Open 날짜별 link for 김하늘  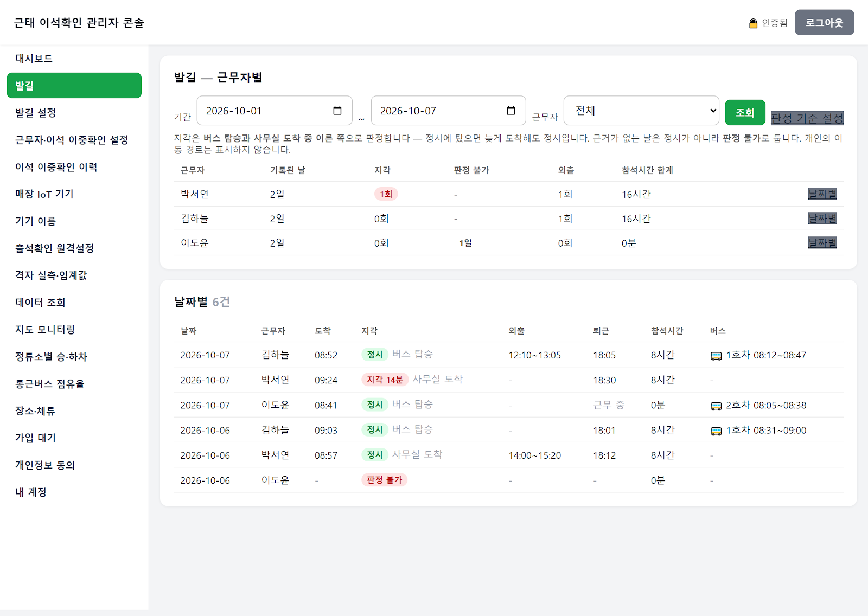coord(822,219)
